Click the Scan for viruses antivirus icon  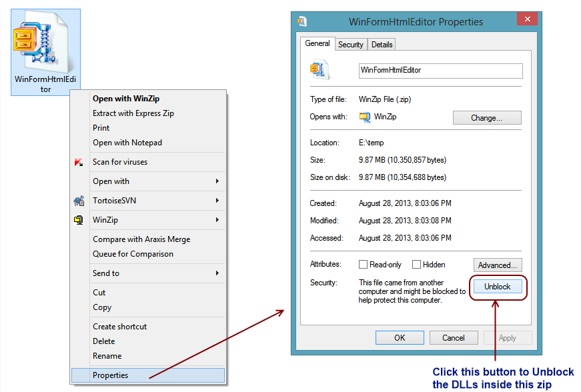tap(79, 162)
